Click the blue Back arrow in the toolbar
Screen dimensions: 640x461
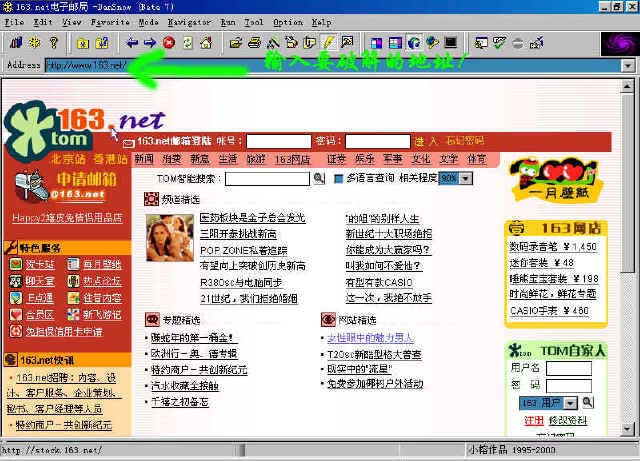tap(132, 42)
